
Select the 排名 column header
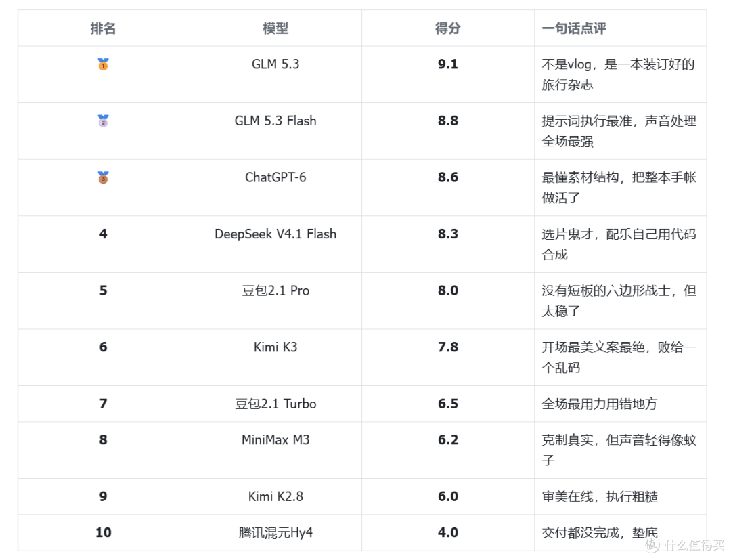click(x=103, y=28)
